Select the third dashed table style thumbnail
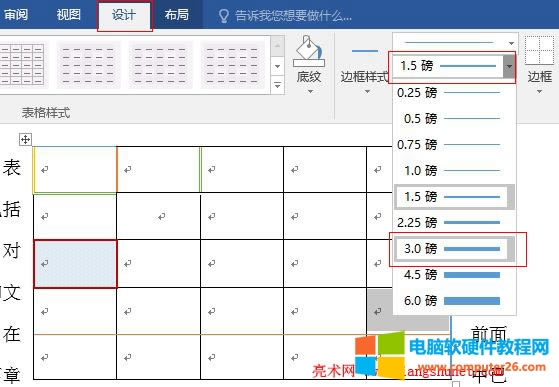 (160, 65)
